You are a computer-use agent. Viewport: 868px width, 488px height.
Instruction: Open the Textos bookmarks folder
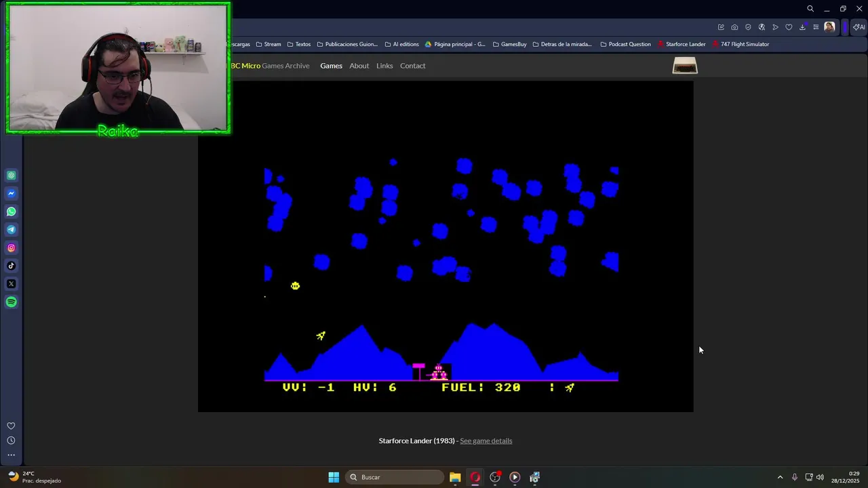(x=298, y=44)
